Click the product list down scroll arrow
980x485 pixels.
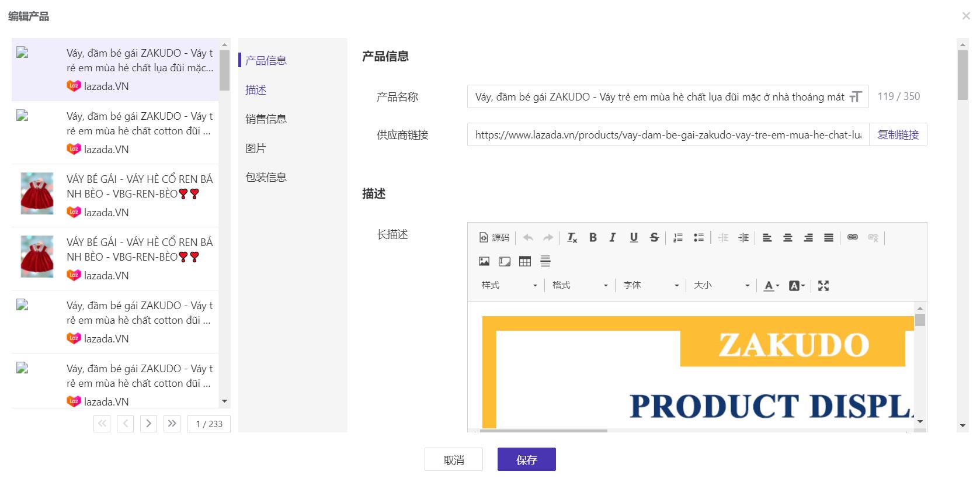tap(225, 401)
